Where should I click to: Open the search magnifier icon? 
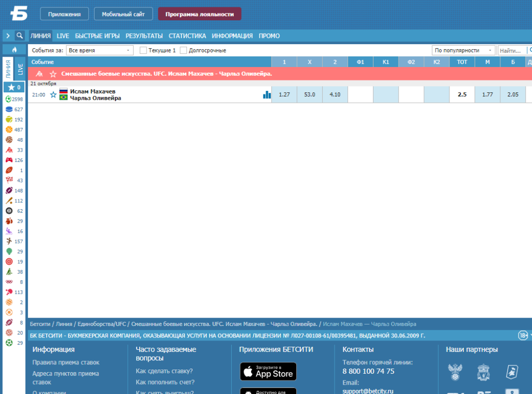pyautogui.click(x=20, y=36)
